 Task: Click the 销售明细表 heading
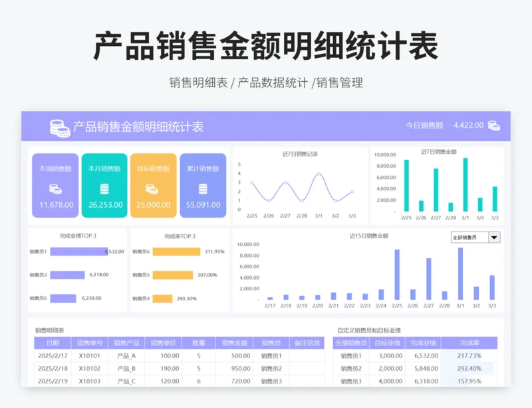coord(49,330)
